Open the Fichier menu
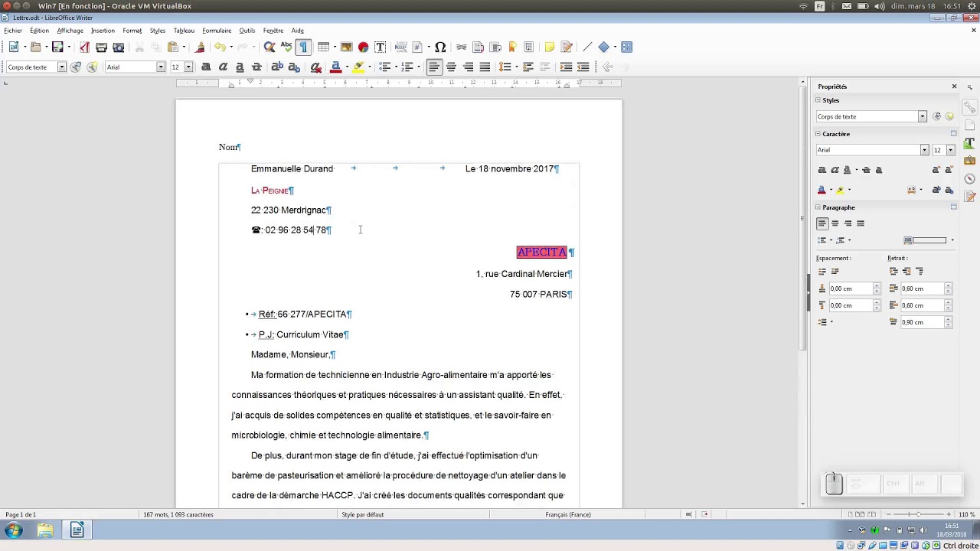Viewport: 980px width, 551px height. pos(13,31)
